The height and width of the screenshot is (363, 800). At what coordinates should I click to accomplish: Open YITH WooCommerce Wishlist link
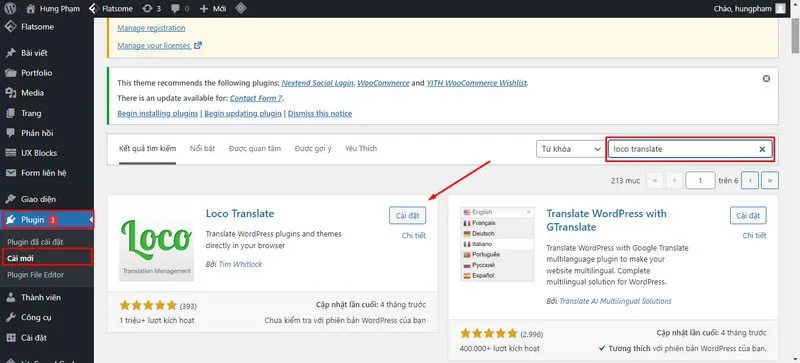coord(476,83)
